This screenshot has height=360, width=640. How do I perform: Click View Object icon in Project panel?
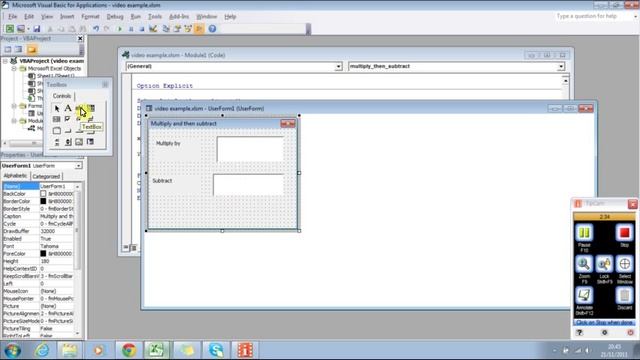coord(18,49)
